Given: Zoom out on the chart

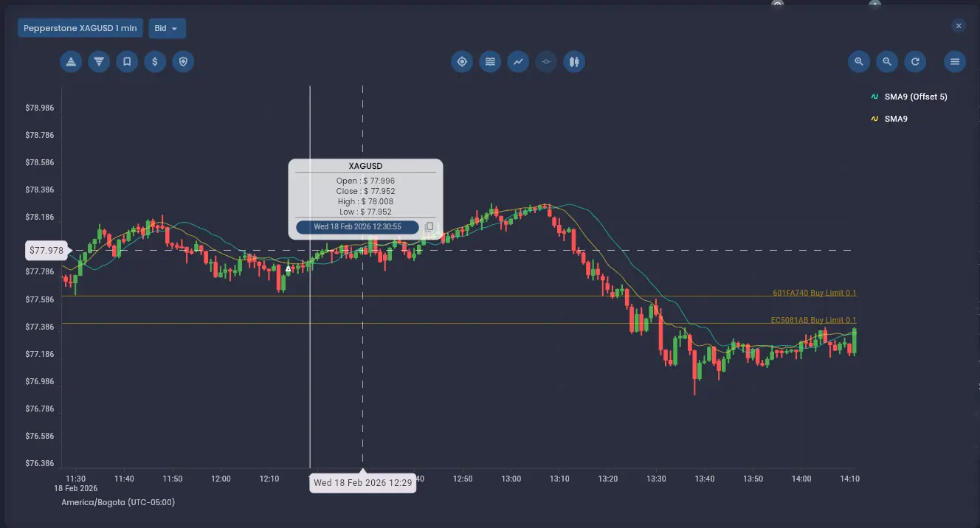Looking at the screenshot, I should pyautogui.click(x=887, y=62).
